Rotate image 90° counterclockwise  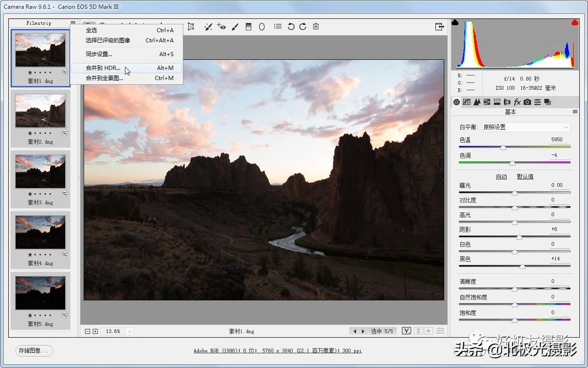[x=291, y=27]
